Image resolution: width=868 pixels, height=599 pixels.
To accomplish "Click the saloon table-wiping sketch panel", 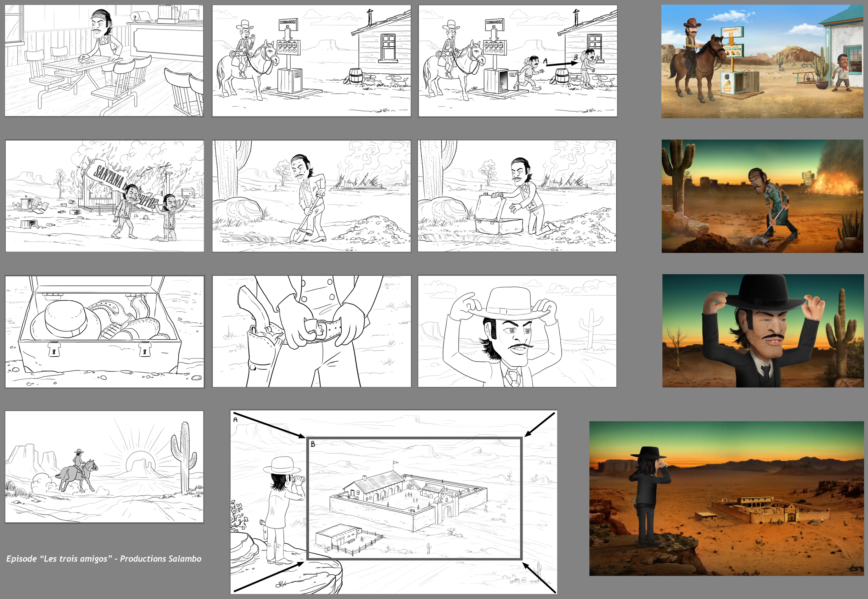I will [104, 61].
